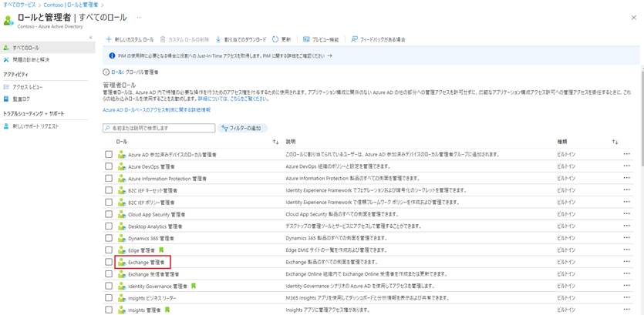Click the role icon beside Cloud App Security 管理者

click(121, 214)
